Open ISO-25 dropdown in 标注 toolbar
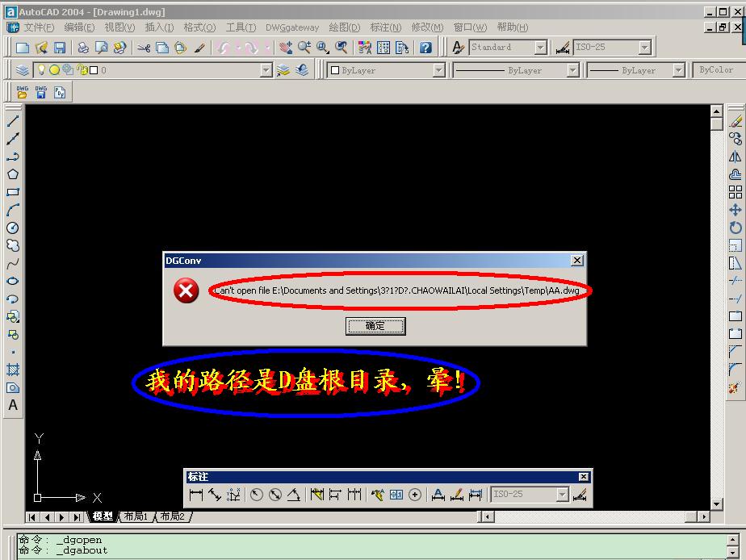 563,495
